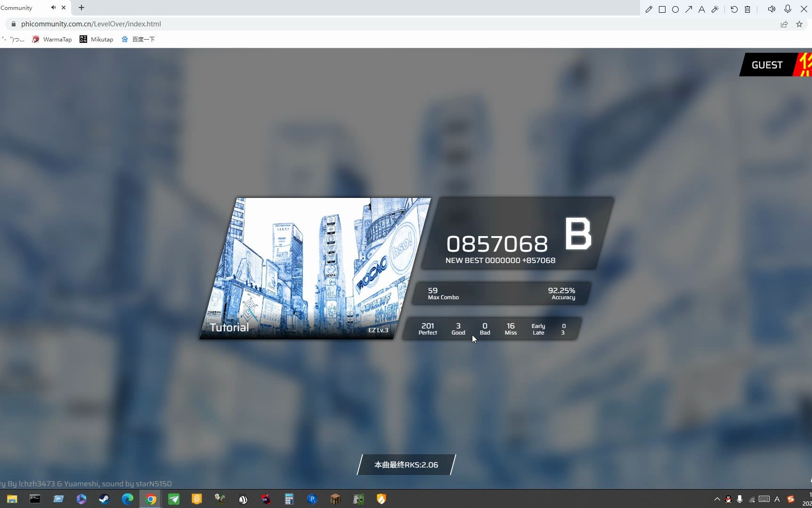Screen dimensions: 812x508
Task: Open Wi-Fi network tray settings
Action: pyautogui.click(x=752, y=499)
